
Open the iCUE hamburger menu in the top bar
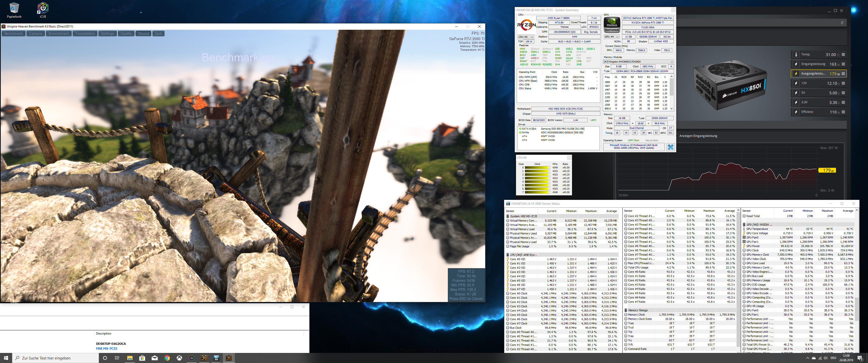842,23
